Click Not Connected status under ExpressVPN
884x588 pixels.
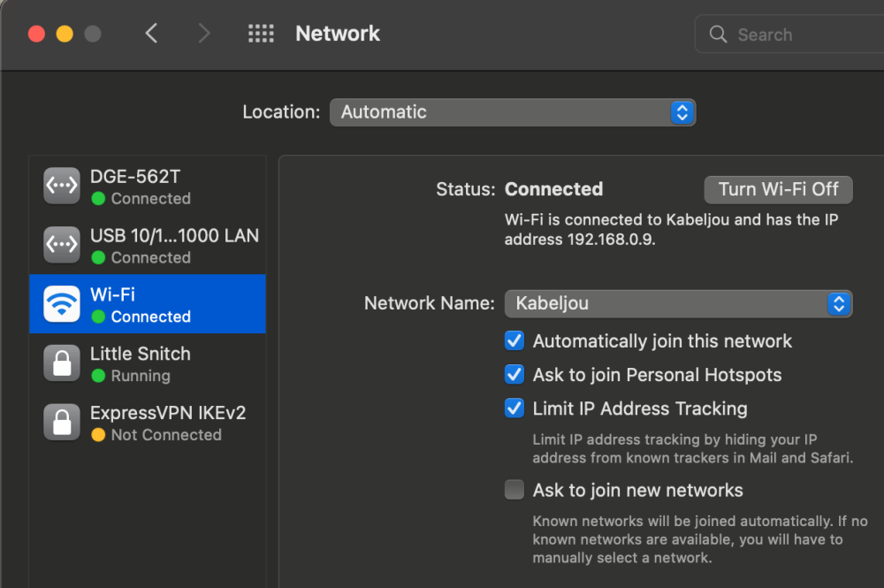pos(166,435)
